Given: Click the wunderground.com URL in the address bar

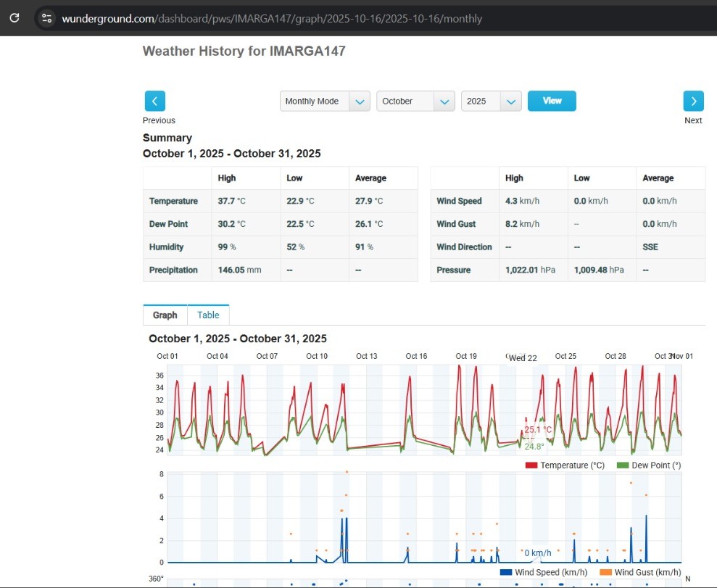Looking at the screenshot, I should pyautogui.click(x=272, y=19).
